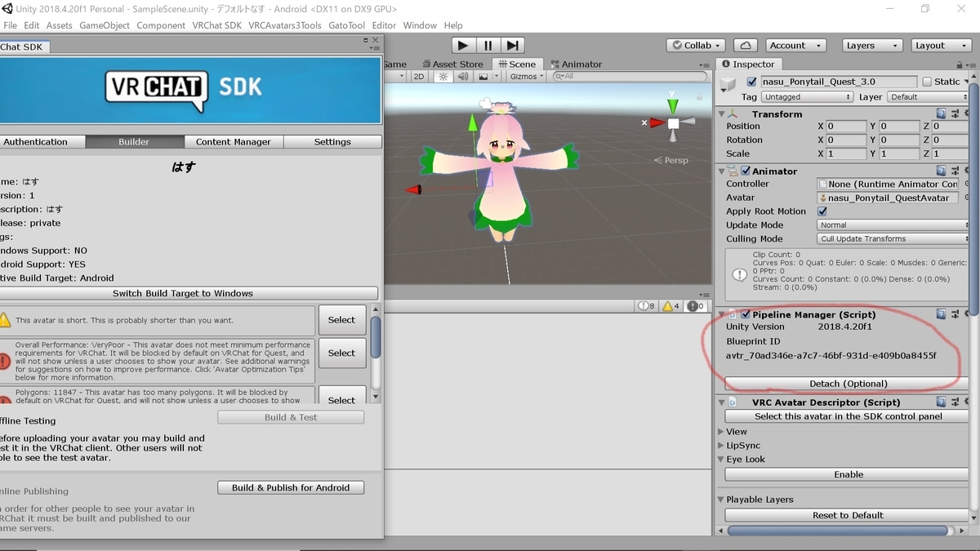The width and height of the screenshot is (980, 551).
Task: Click the center cube of the scene gizmo
Action: pos(673,123)
